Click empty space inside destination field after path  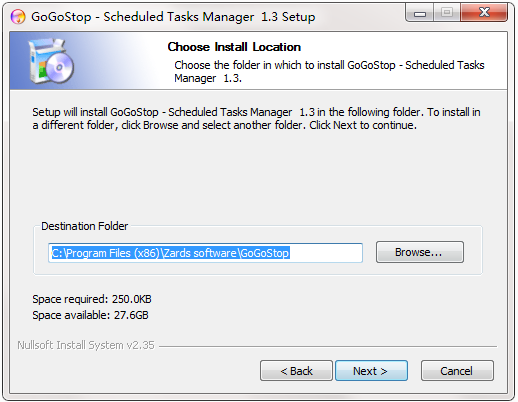[325, 253]
